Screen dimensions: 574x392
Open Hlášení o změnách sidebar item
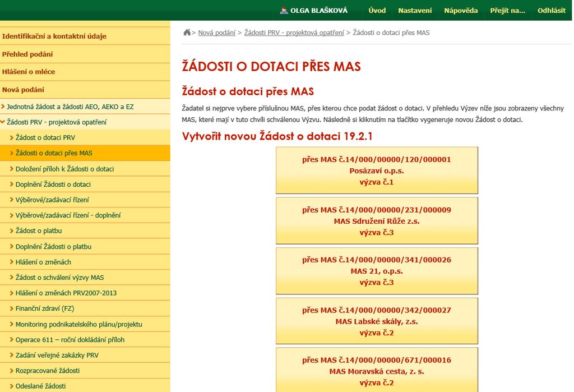point(85,262)
